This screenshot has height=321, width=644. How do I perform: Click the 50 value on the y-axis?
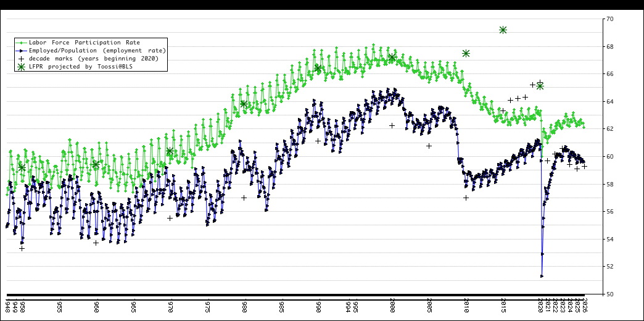(609, 294)
